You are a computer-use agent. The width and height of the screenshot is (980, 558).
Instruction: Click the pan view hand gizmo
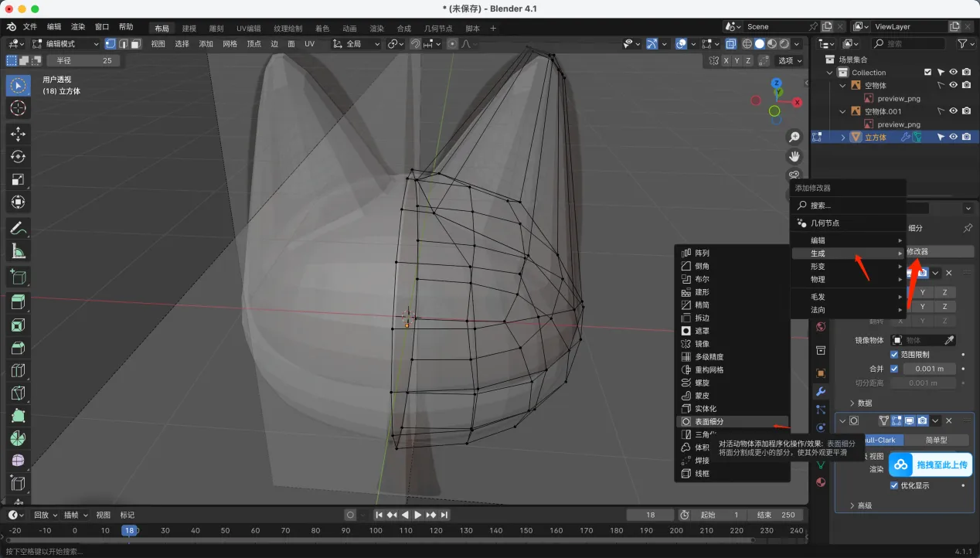[x=794, y=157]
